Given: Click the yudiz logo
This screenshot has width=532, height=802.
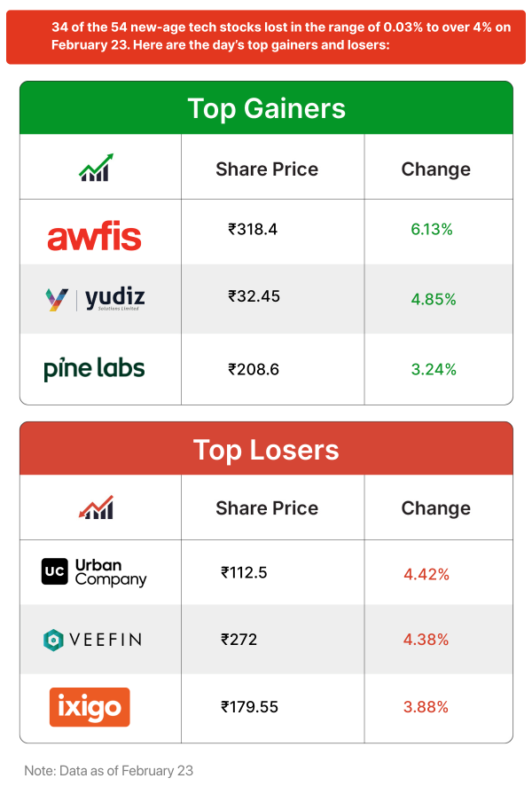Looking at the screenshot, I should [95, 298].
